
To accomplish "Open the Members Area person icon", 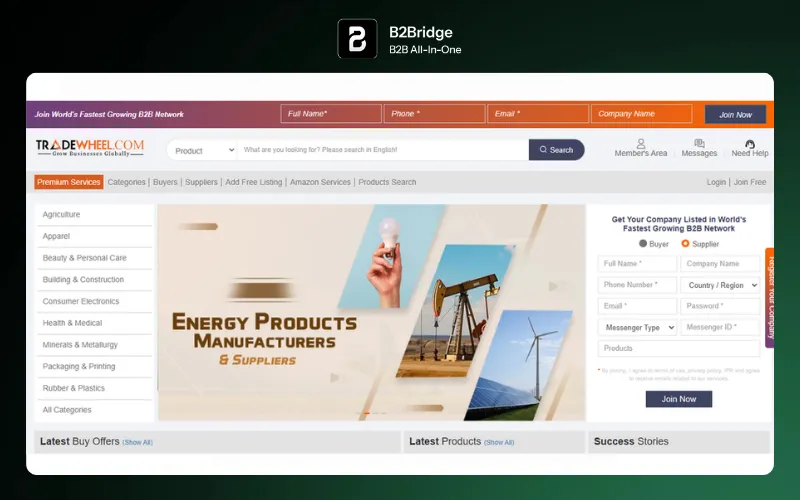I will click(x=641, y=144).
